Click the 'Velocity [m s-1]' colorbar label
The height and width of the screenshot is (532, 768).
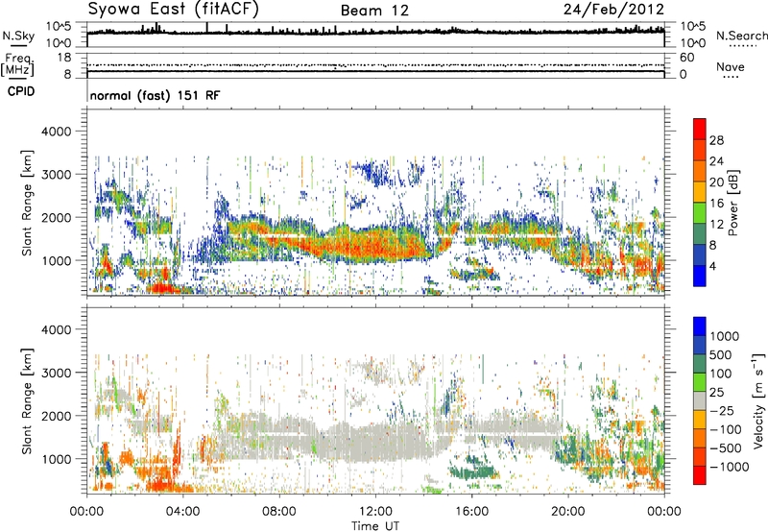[x=758, y=400]
